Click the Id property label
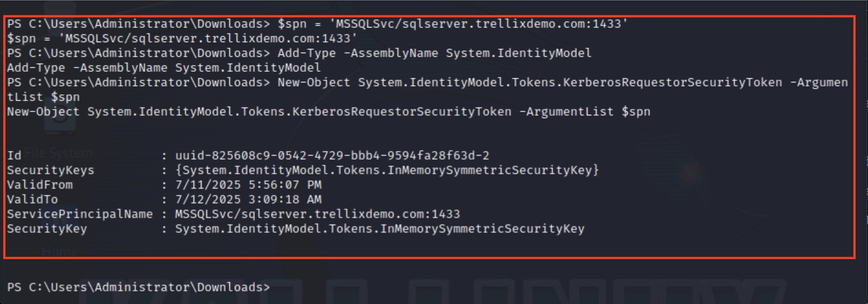This screenshot has height=304, width=868. [14, 155]
